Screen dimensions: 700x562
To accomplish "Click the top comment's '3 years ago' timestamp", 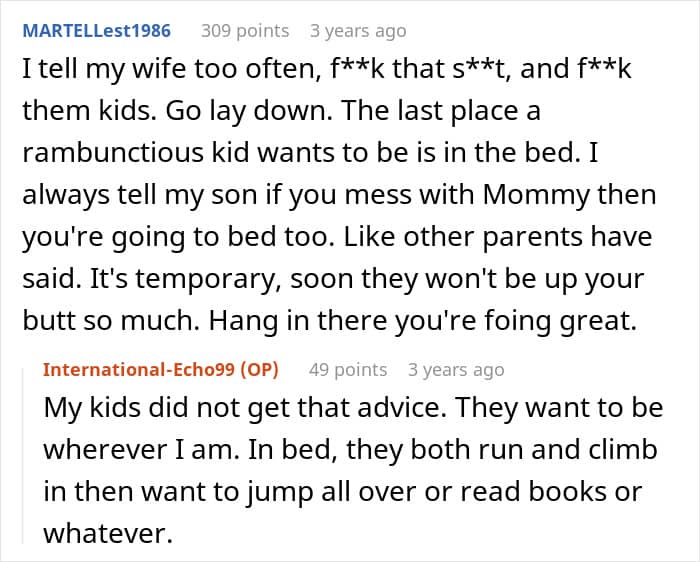I will pyautogui.click(x=358, y=31).
